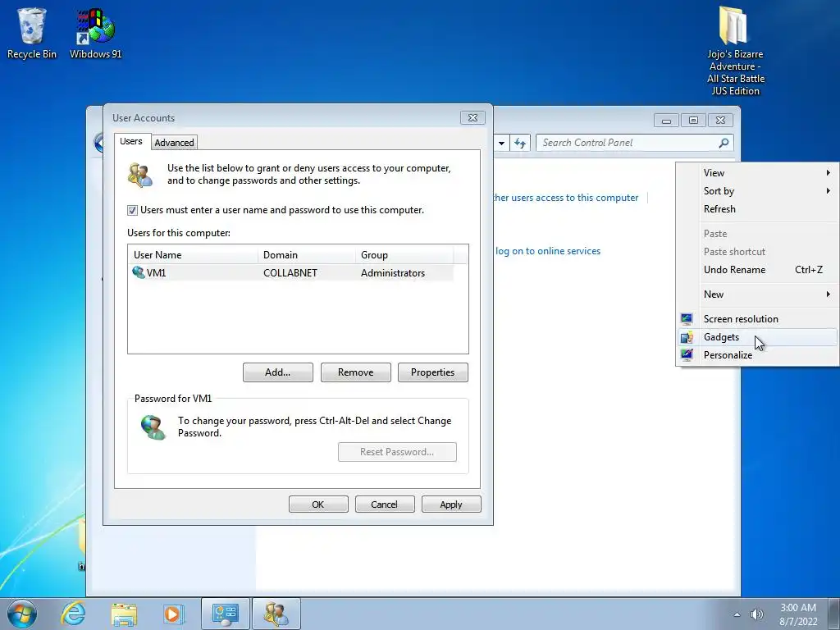Click the Personalize menu icon
Screen dimensions: 840x630
point(687,354)
